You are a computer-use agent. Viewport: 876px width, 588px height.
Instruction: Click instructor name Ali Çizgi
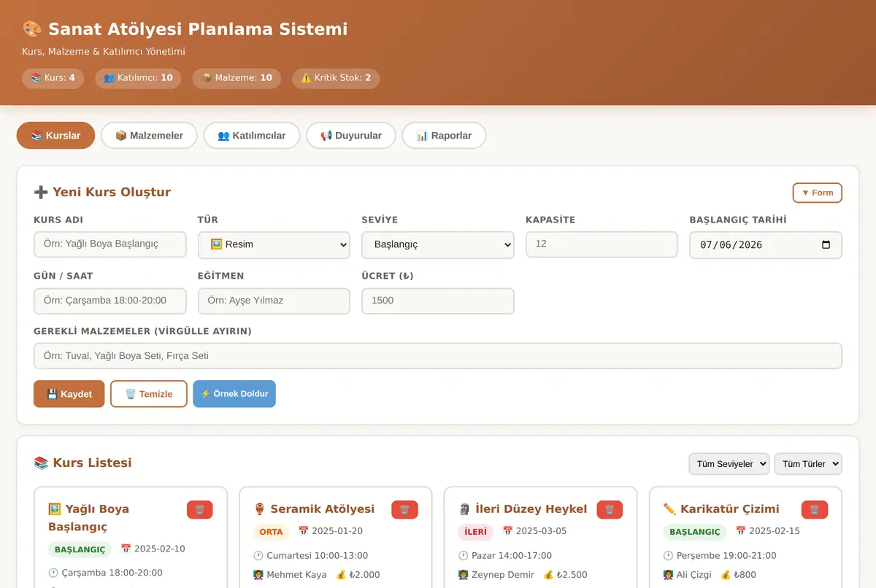[x=693, y=575]
